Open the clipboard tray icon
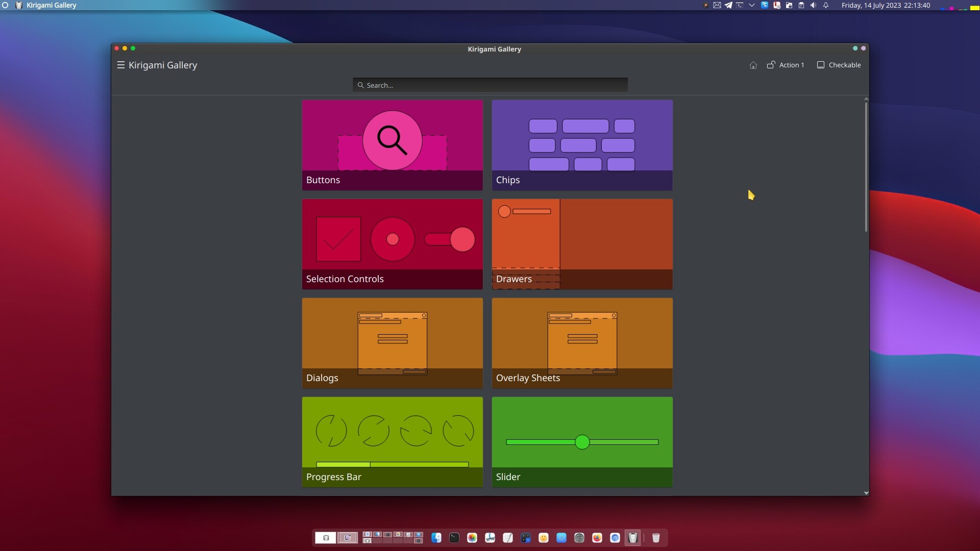This screenshot has width=980, height=551. click(x=801, y=5)
